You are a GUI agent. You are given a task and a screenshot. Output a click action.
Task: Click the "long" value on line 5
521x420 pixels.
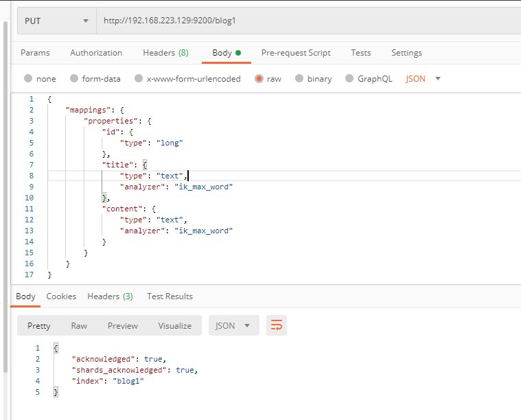(170, 143)
